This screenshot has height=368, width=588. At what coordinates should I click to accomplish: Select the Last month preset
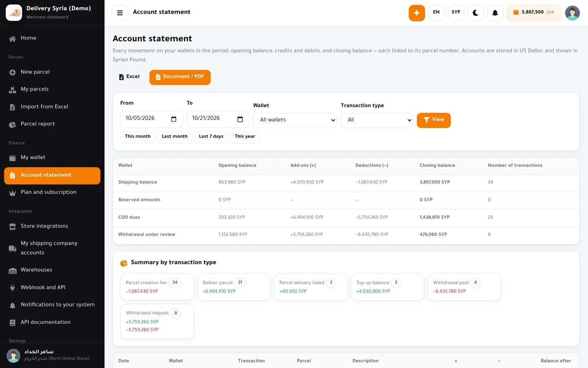(x=175, y=137)
